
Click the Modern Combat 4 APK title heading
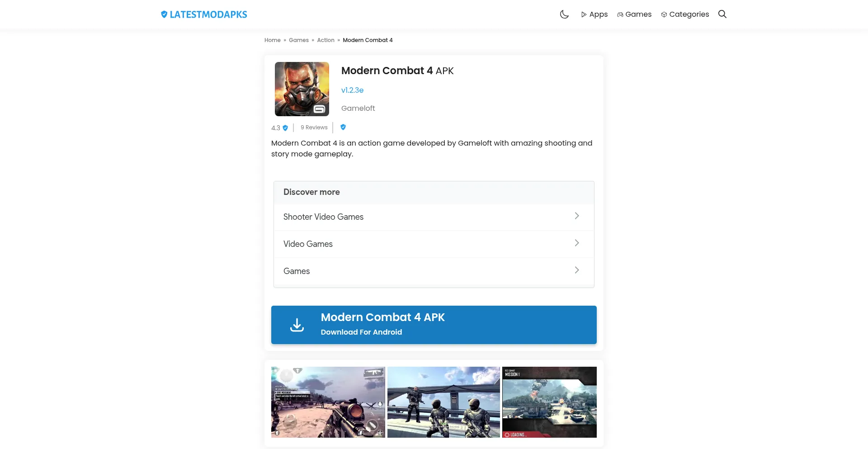[397, 71]
